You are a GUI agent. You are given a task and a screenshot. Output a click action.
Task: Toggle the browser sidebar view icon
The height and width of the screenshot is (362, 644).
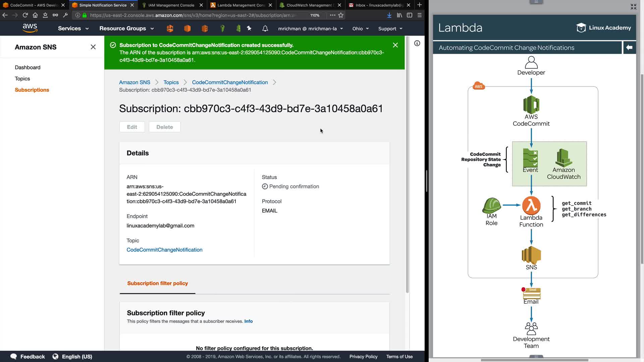click(x=410, y=15)
